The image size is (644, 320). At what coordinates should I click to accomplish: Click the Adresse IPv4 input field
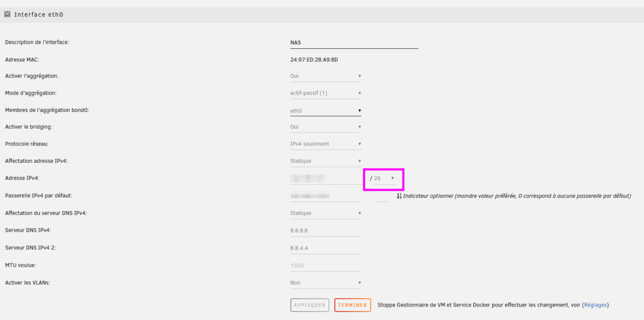[x=326, y=178]
